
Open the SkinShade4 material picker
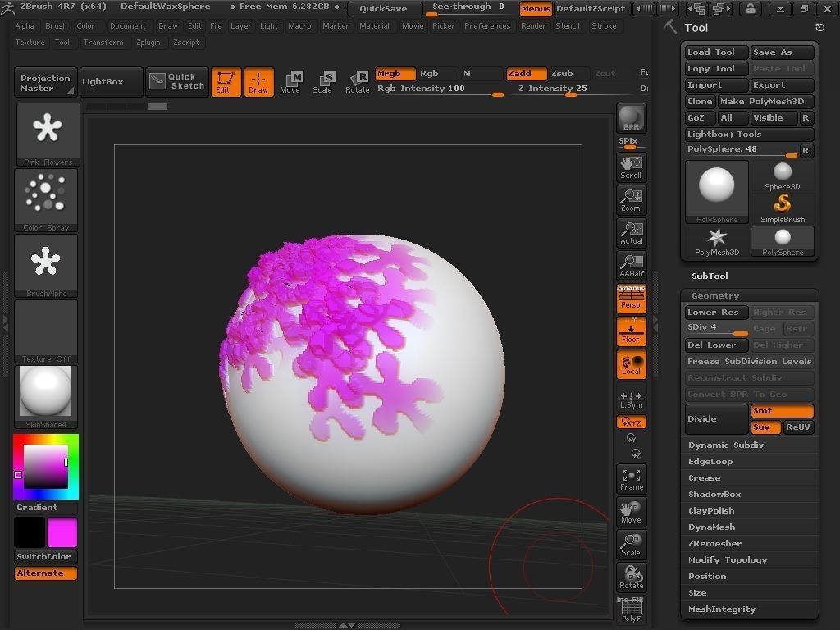[46, 396]
